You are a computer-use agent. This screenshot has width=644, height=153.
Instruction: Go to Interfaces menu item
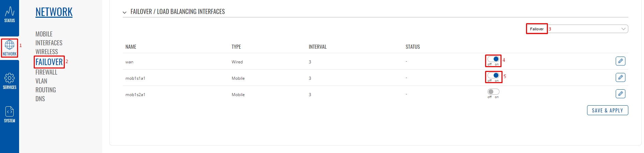(x=49, y=43)
